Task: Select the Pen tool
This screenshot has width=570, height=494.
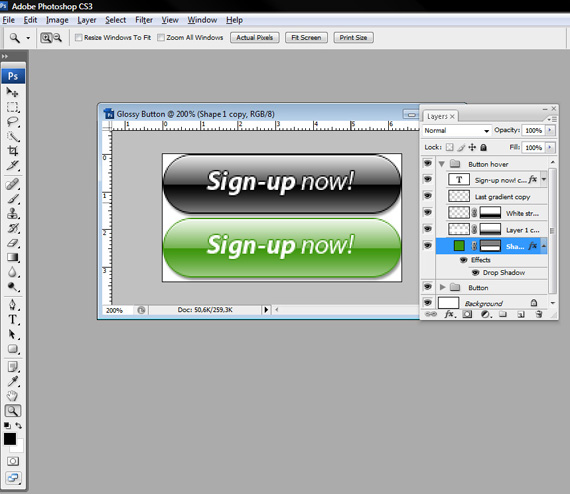Action: (12, 305)
